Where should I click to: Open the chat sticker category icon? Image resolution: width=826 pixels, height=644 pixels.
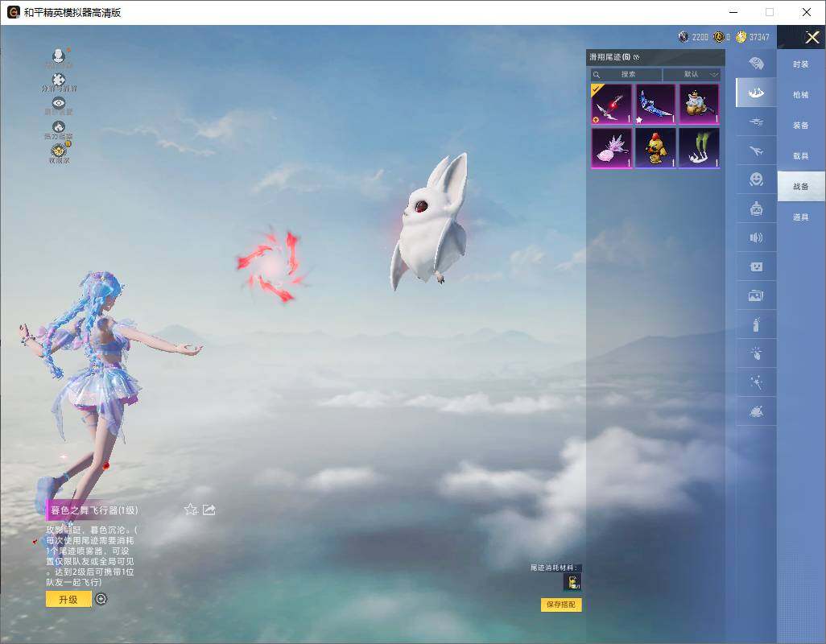point(757,266)
